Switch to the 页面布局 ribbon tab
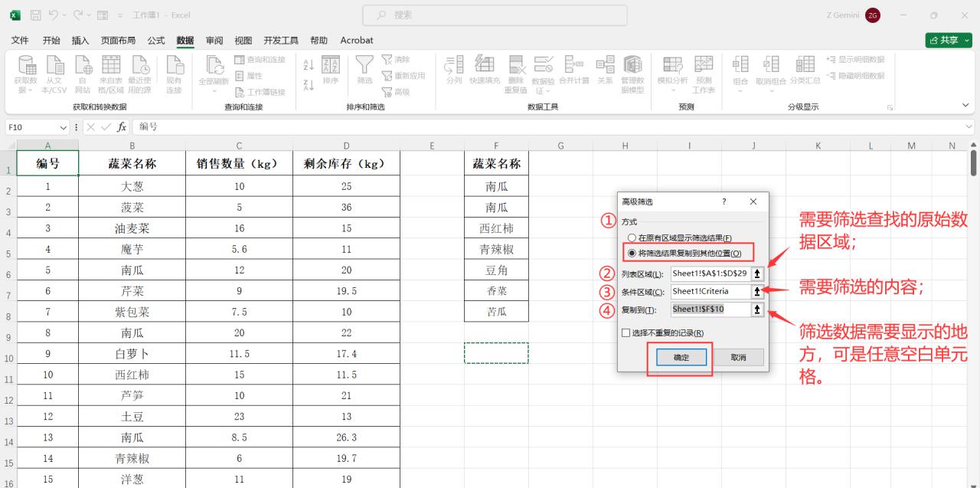 (118, 41)
